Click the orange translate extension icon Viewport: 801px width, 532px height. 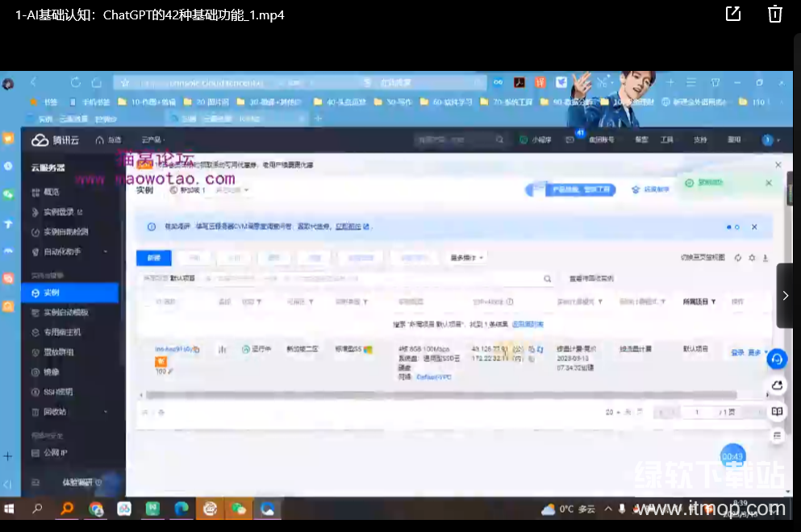click(x=540, y=82)
